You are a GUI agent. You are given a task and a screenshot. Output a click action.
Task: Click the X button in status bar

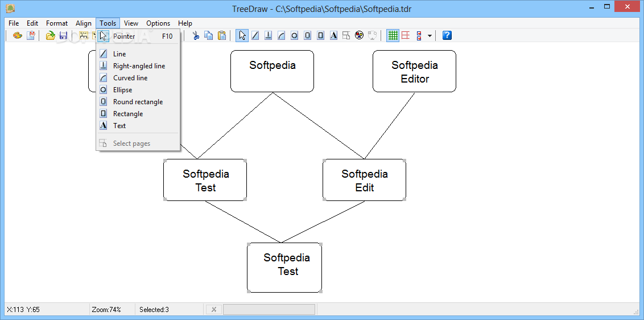[x=213, y=310]
